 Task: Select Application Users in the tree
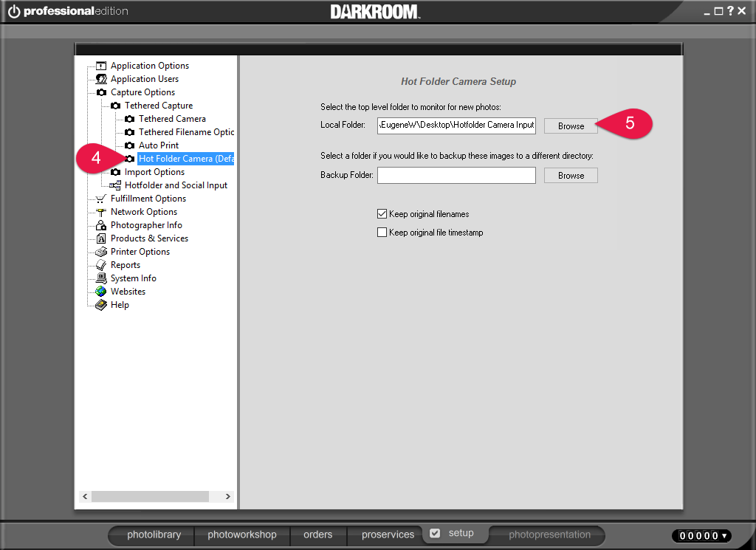(145, 79)
